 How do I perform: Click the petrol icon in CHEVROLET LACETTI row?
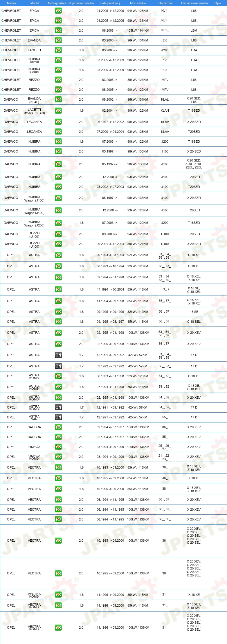tap(58, 50)
